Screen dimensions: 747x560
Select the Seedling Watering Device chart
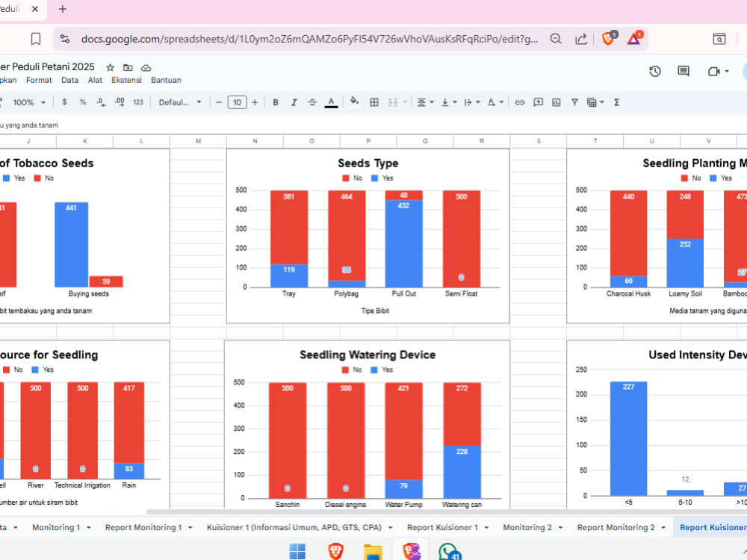[x=367, y=425]
